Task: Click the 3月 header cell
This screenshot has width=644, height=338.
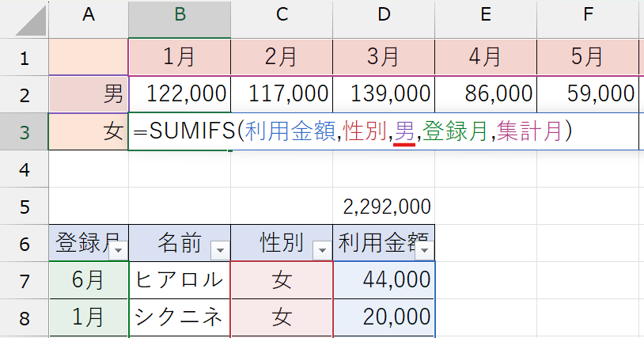Action: click(384, 57)
